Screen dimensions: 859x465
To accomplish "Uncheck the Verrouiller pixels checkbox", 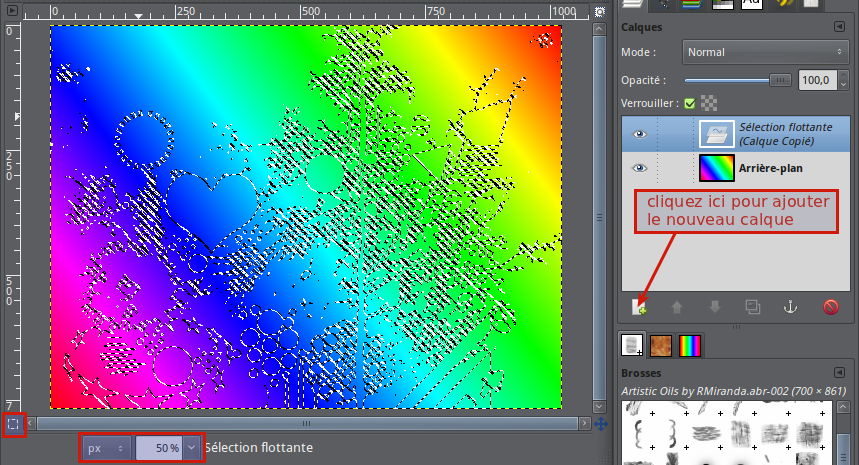I will [x=688, y=102].
